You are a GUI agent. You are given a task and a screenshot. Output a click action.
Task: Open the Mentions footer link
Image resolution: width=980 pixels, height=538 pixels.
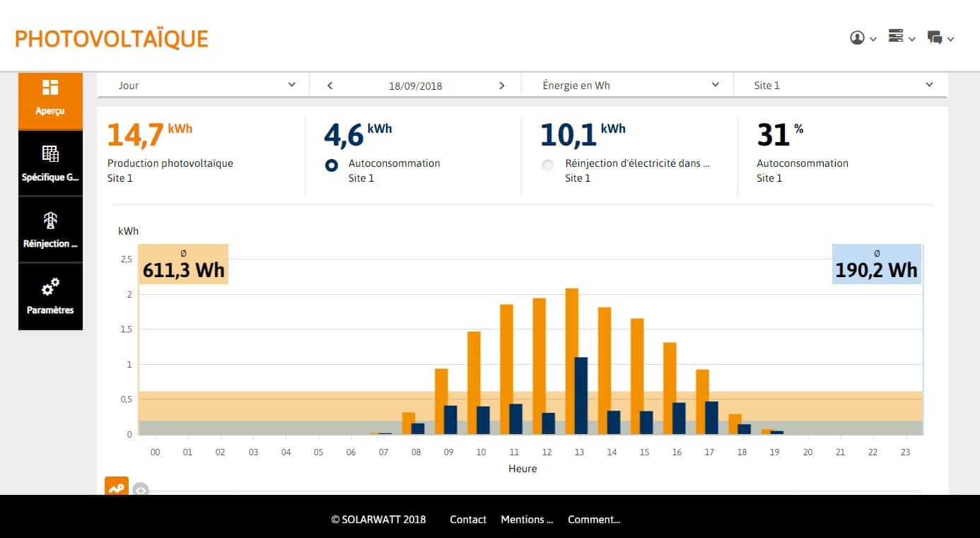coord(527,520)
